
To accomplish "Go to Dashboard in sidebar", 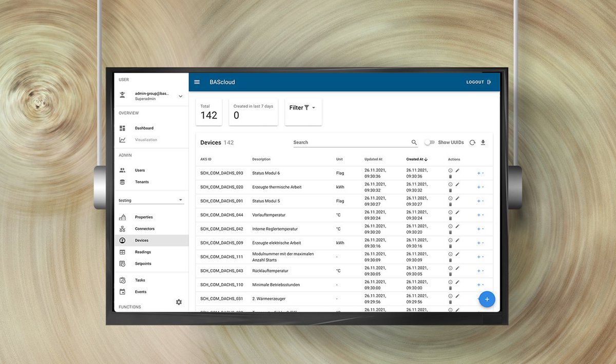I will (151, 128).
